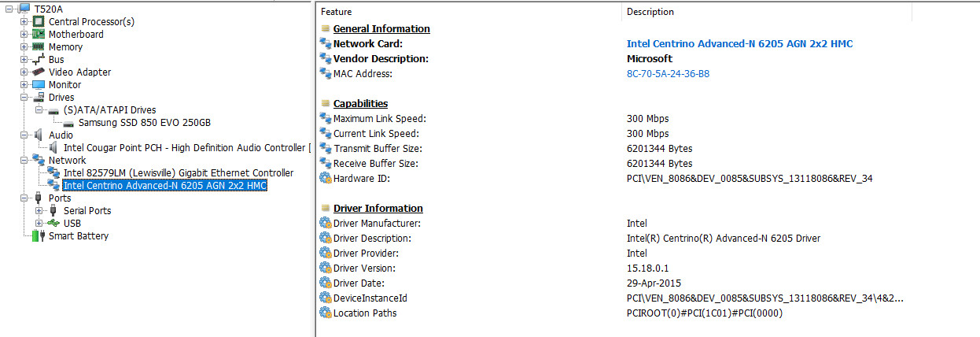Expand the Serial Ports node
980x337 pixels.
click(39, 210)
